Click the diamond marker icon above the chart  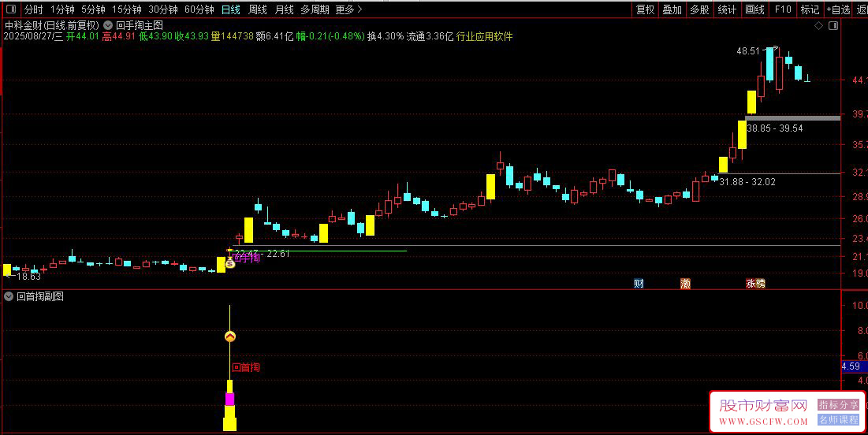point(819,26)
